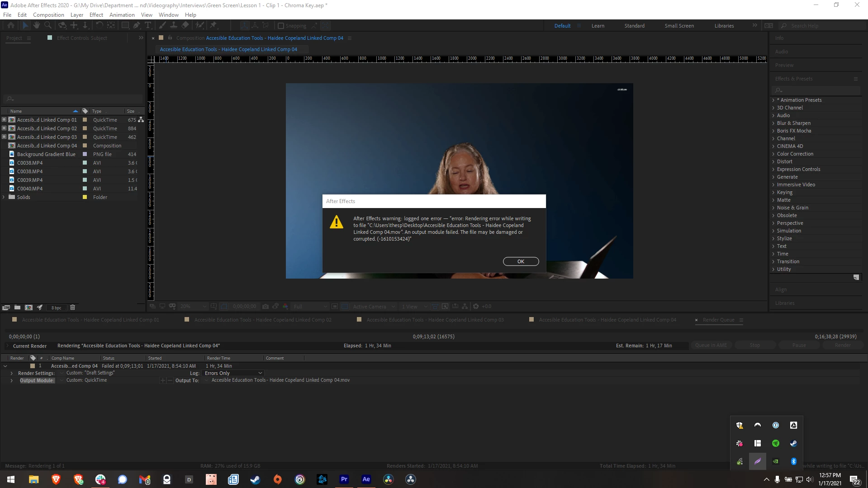The height and width of the screenshot is (488, 868).
Task: Switch to the Render Queue tab
Action: coord(718,320)
